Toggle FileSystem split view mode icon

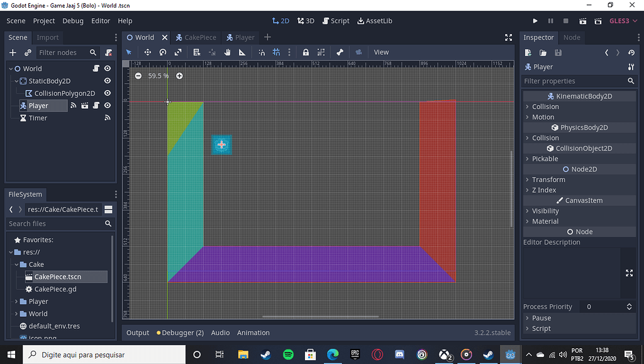108,209
